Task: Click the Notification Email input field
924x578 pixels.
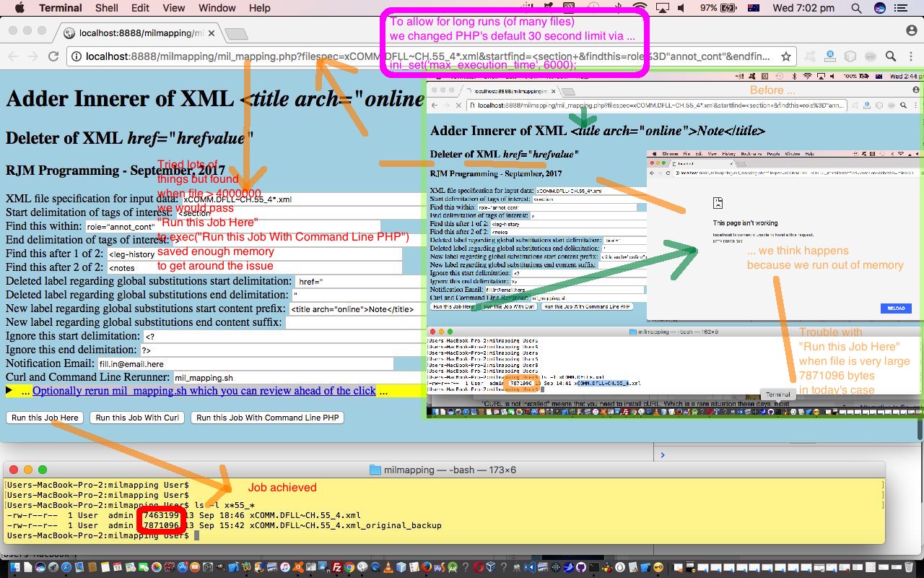Action: pos(245,364)
